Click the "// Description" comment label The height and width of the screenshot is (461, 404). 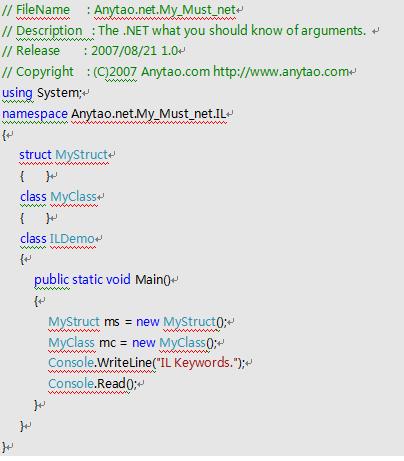coord(42,31)
